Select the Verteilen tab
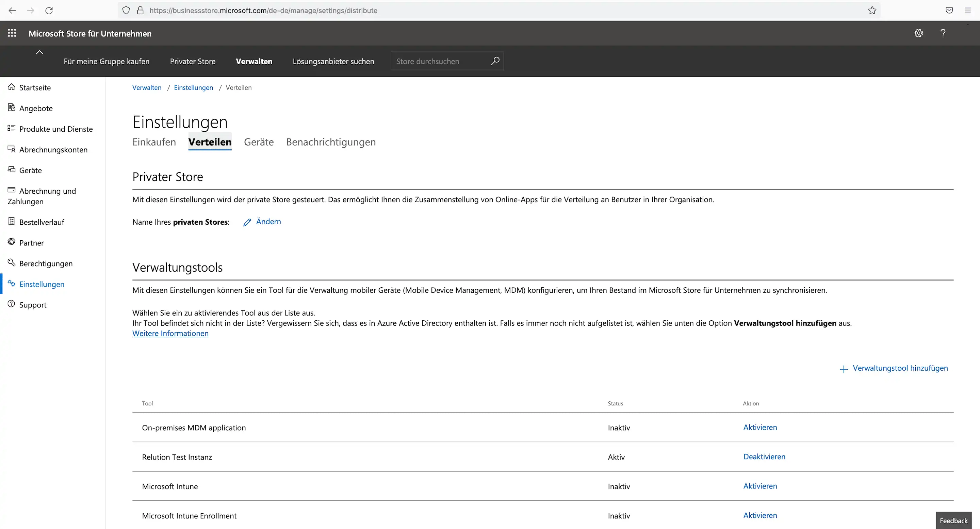The width and height of the screenshot is (980, 529). 210,142
